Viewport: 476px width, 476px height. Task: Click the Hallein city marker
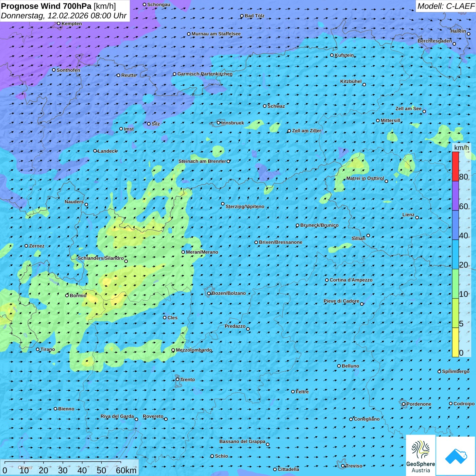coord(469,34)
